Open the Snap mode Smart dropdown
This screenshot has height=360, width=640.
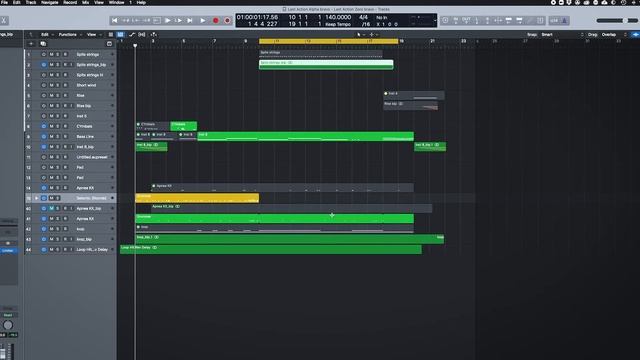tap(563, 35)
